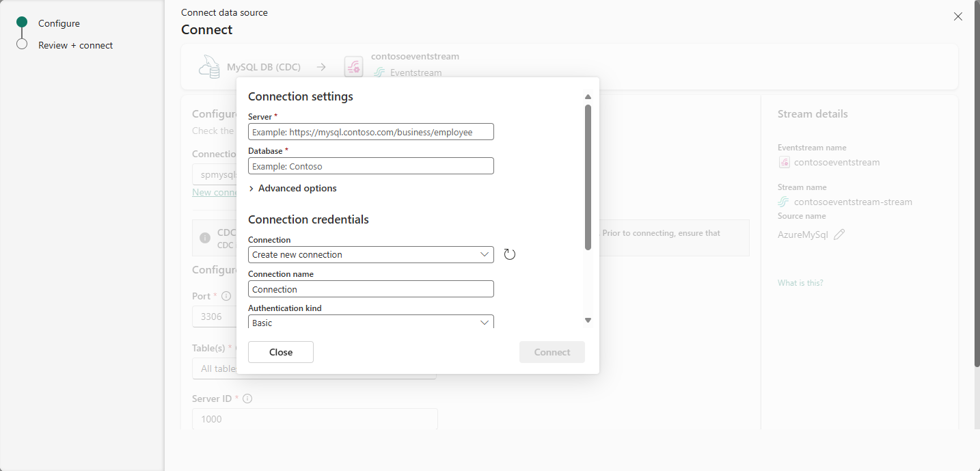Click the Server ID info icon
980x471 pixels.
pyautogui.click(x=247, y=399)
